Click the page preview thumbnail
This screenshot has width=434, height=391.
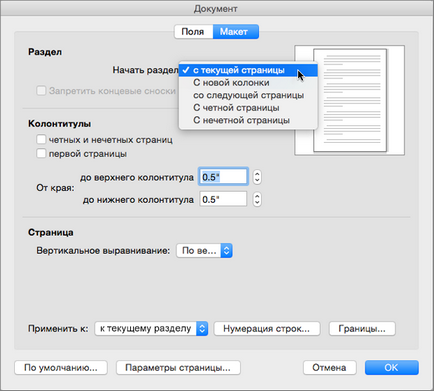coord(350,100)
